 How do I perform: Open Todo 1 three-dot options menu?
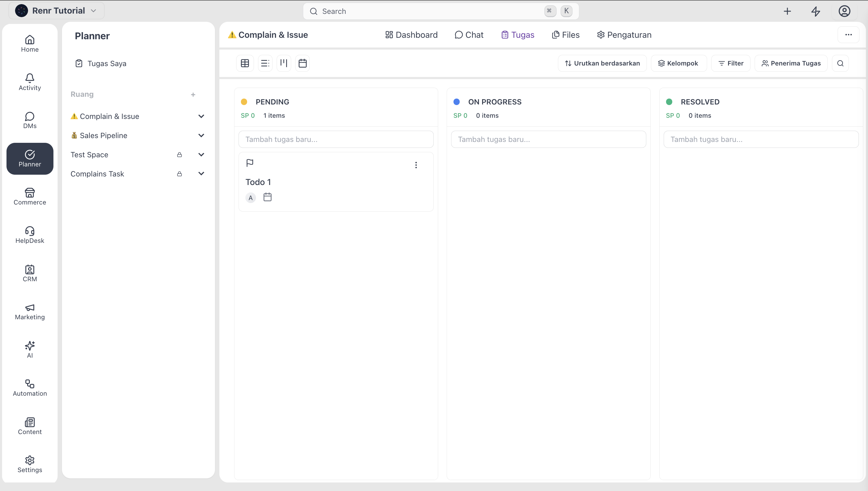[416, 165]
